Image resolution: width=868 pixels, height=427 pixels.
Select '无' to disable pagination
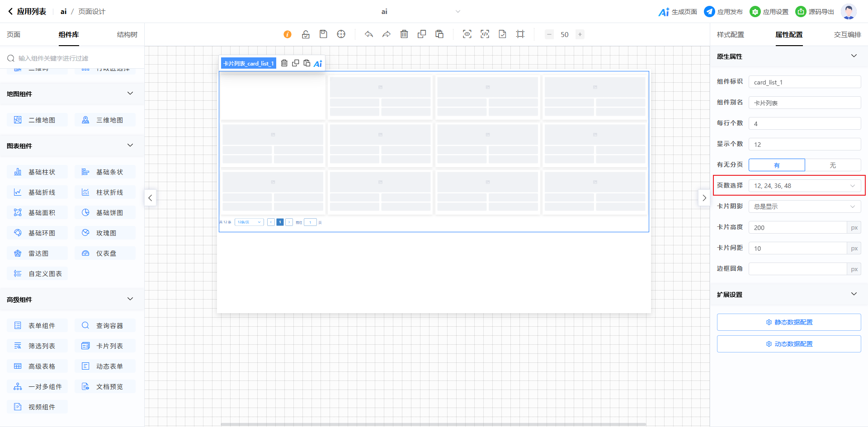click(832, 165)
